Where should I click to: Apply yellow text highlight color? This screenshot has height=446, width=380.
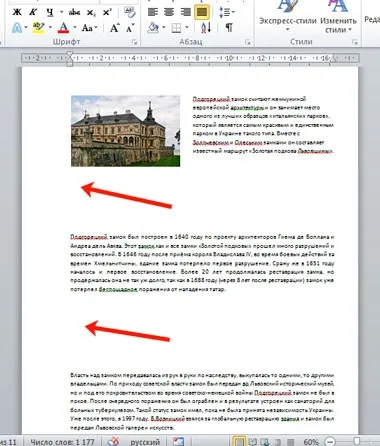click(39, 28)
